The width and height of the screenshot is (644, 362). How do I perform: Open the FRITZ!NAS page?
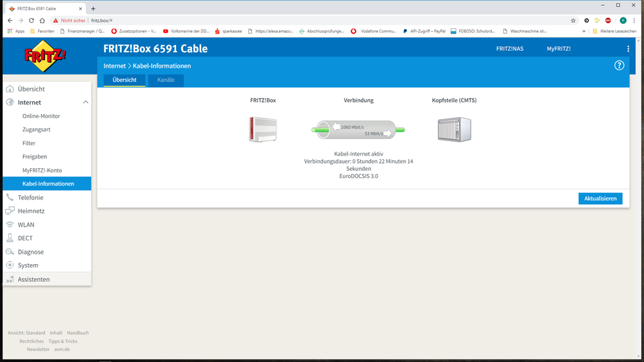510,49
